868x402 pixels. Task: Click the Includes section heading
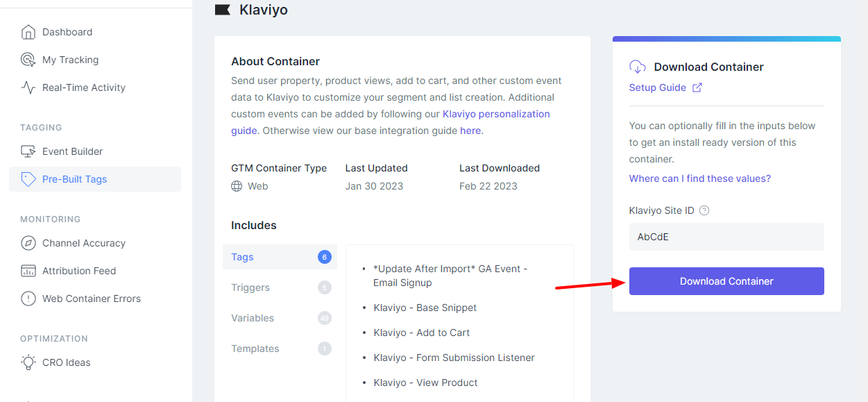[x=254, y=225]
